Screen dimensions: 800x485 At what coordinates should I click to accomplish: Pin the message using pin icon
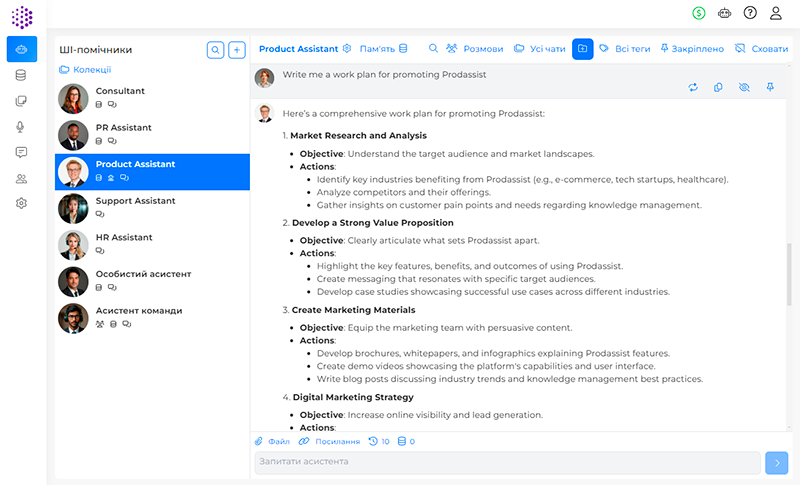(770, 88)
